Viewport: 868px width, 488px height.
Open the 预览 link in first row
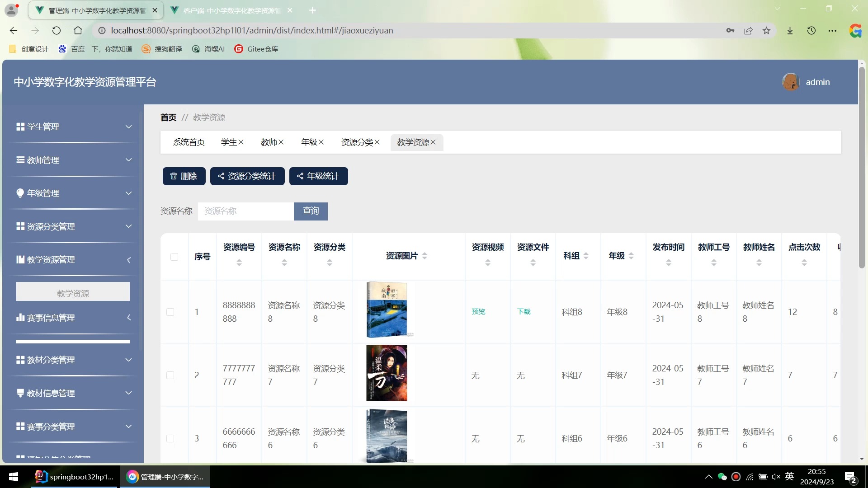[x=478, y=311]
